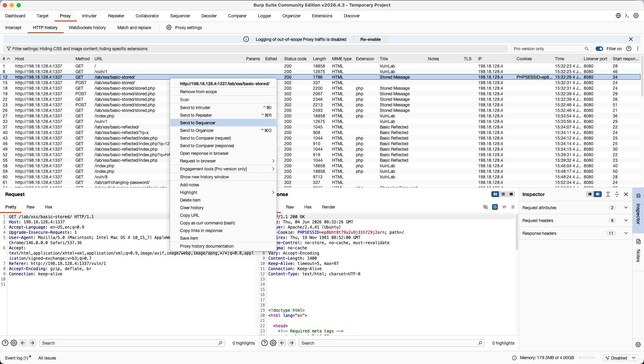Open the Inspector side tab icon
Image resolution: width=644 pixels, height=364 pixels.
(638, 196)
